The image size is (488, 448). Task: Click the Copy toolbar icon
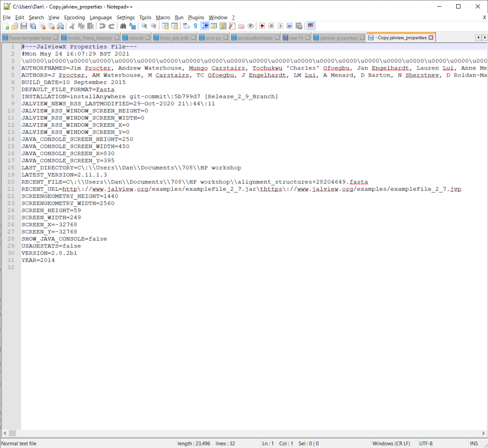point(81,26)
